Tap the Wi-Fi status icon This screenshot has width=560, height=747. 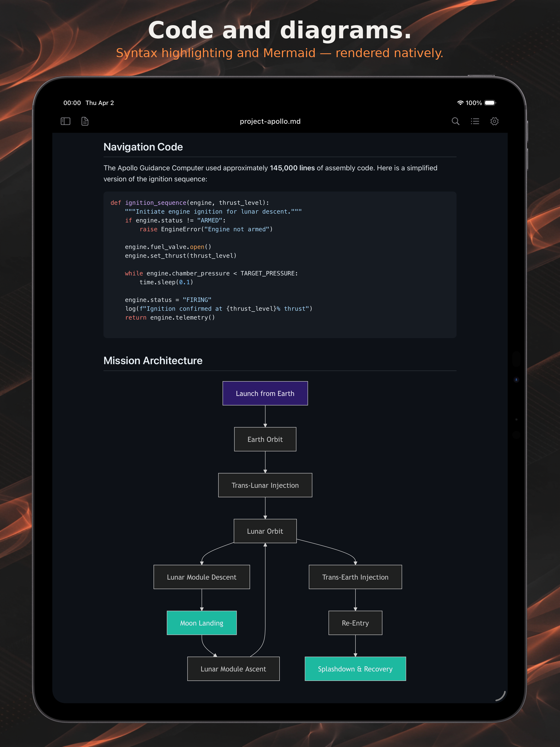tap(460, 103)
